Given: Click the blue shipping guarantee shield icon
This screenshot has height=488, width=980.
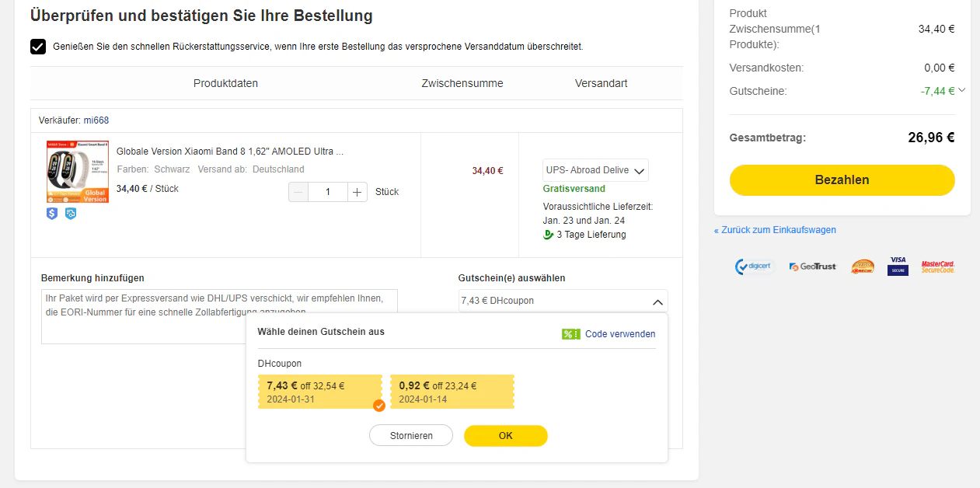Looking at the screenshot, I should pyautogui.click(x=70, y=213).
